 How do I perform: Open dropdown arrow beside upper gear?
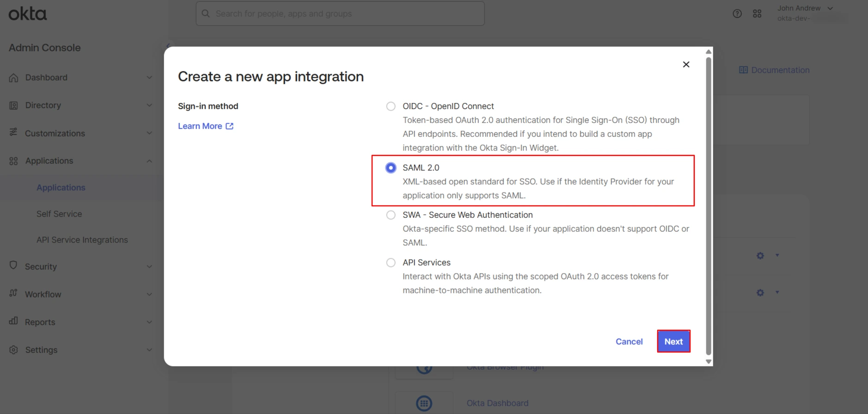(777, 255)
